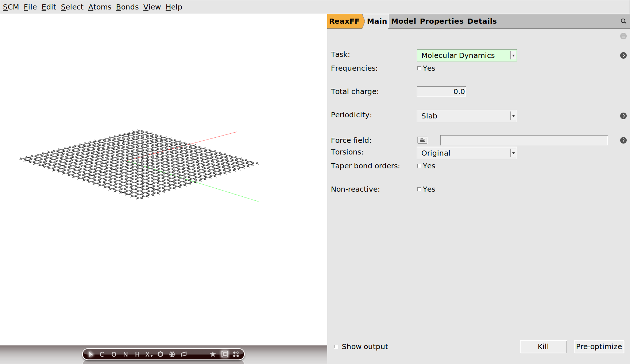Edit the Total charge input field
This screenshot has height=364, width=630.
[x=441, y=91]
